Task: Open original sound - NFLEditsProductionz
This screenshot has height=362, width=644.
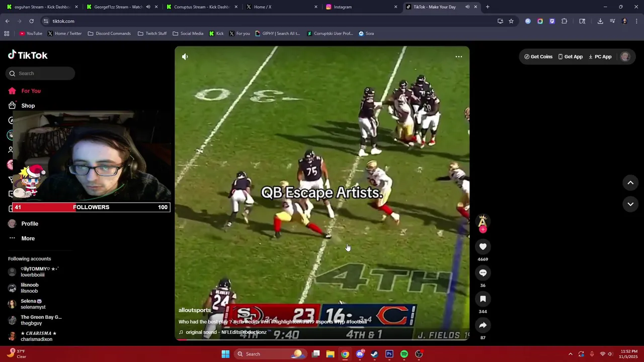Action: pos(226,332)
